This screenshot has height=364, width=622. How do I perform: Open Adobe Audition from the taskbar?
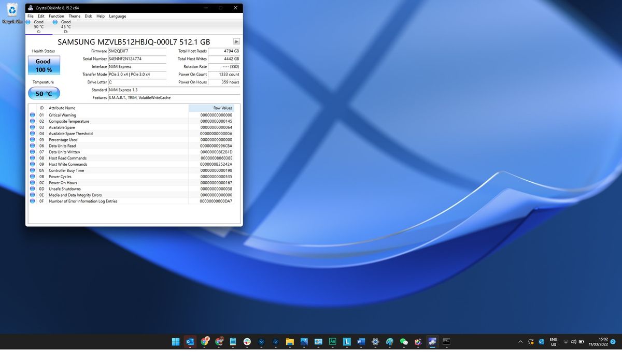click(x=333, y=342)
